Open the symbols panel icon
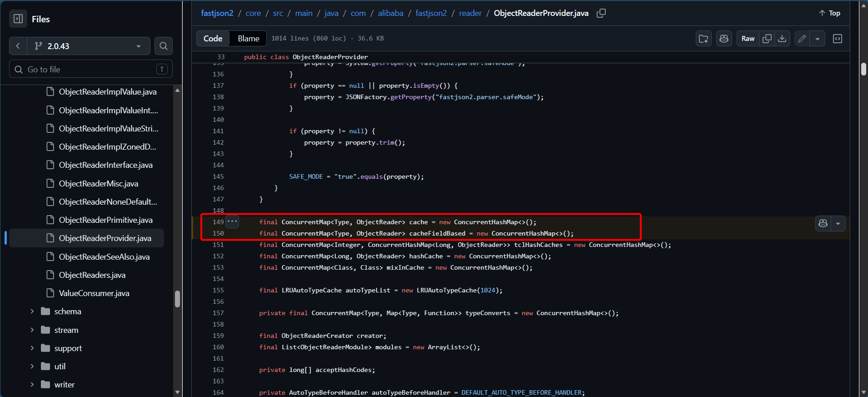The image size is (868, 397). coord(838,39)
